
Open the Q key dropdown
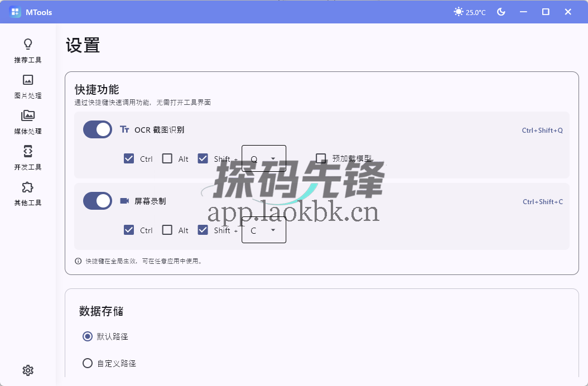click(263, 158)
